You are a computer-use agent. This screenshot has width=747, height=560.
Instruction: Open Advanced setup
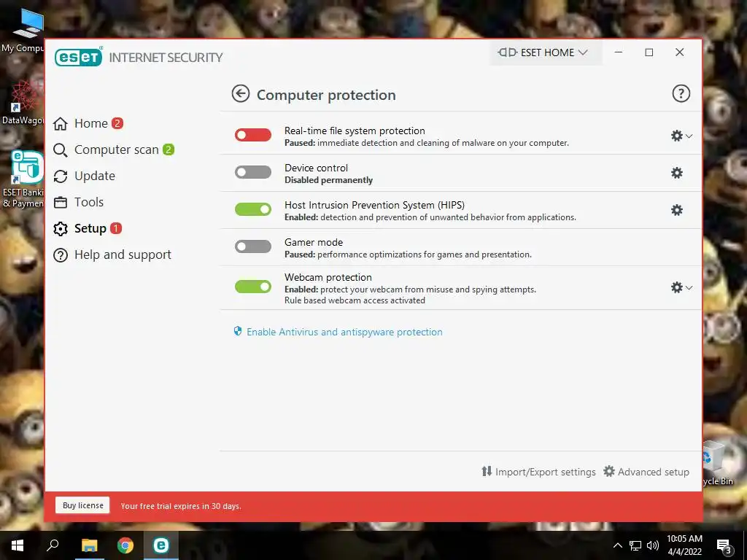pos(646,472)
